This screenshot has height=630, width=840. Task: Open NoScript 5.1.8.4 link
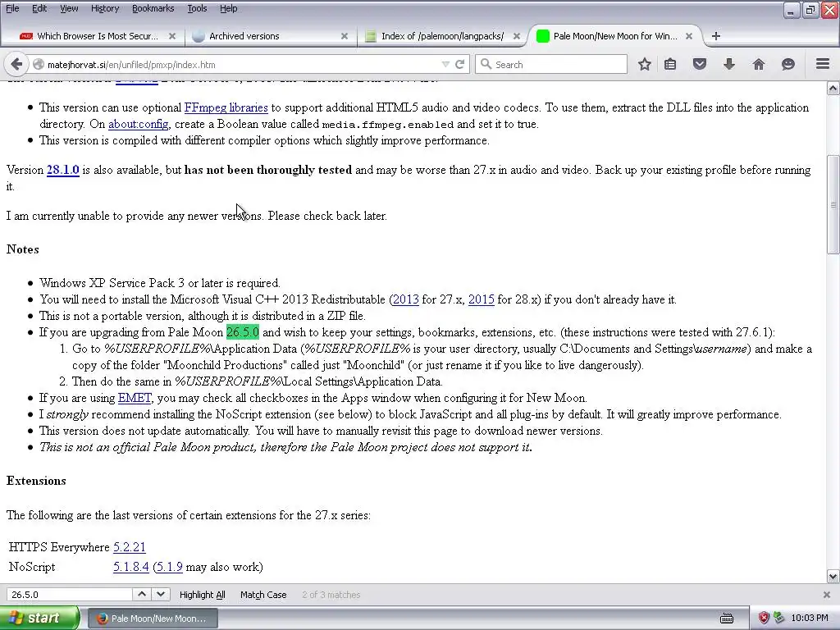(x=130, y=567)
